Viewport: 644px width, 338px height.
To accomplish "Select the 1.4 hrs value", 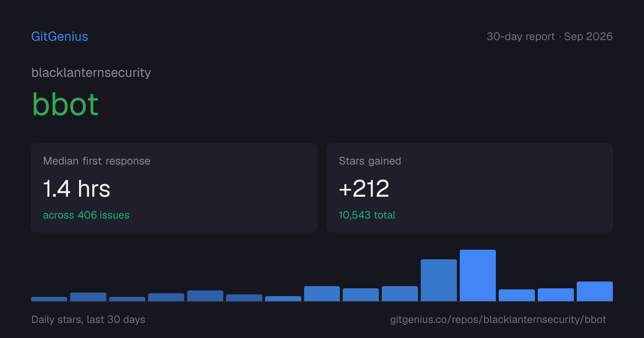I will point(77,188).
